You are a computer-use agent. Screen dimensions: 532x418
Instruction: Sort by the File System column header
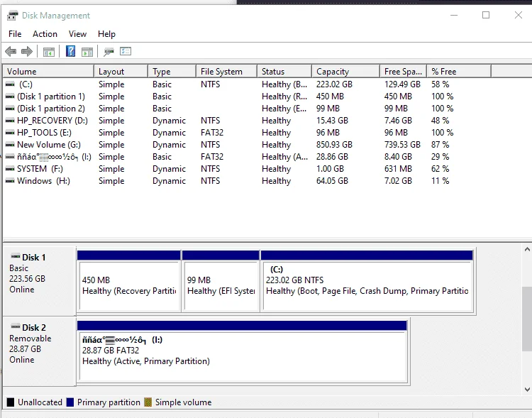(x=227, y=71)
